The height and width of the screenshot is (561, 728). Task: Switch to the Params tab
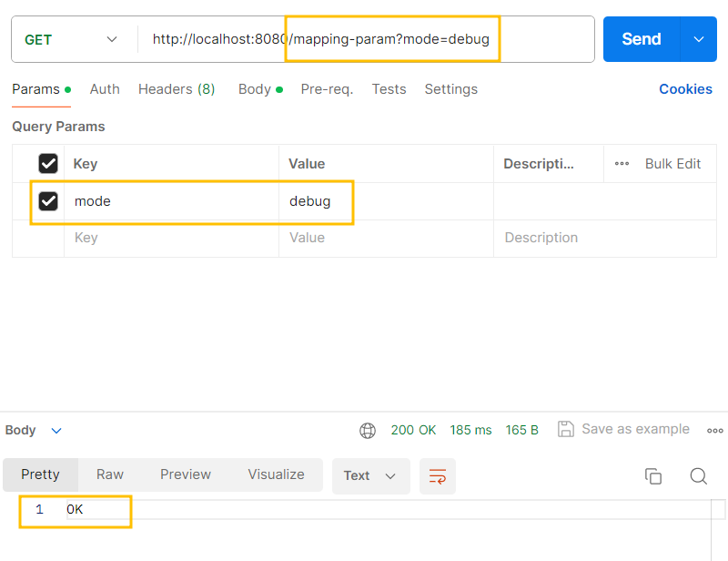(41, 89)
